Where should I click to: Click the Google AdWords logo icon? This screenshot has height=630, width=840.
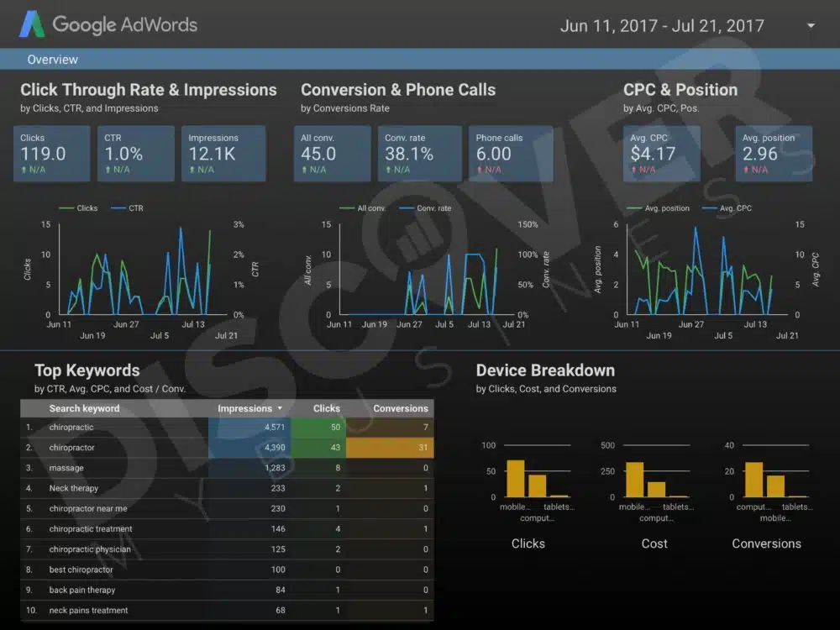[32, 24]
